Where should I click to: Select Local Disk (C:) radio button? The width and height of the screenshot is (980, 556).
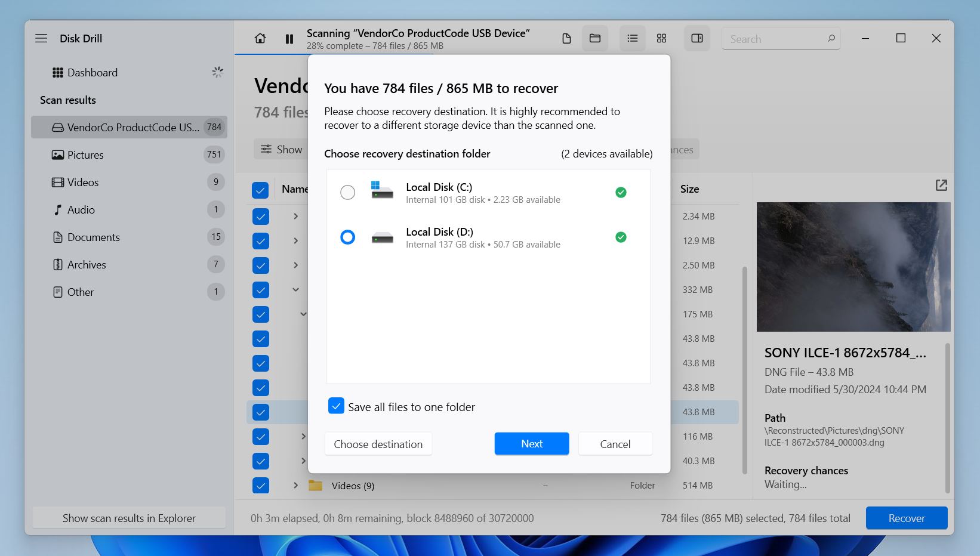[347, 193]
